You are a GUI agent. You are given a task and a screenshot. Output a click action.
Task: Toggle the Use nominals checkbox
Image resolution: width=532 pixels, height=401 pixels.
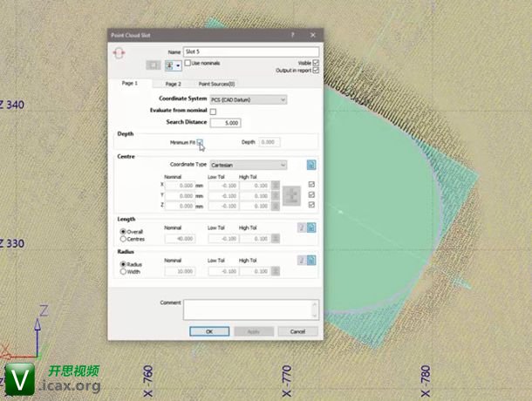(x=188, y=63)
